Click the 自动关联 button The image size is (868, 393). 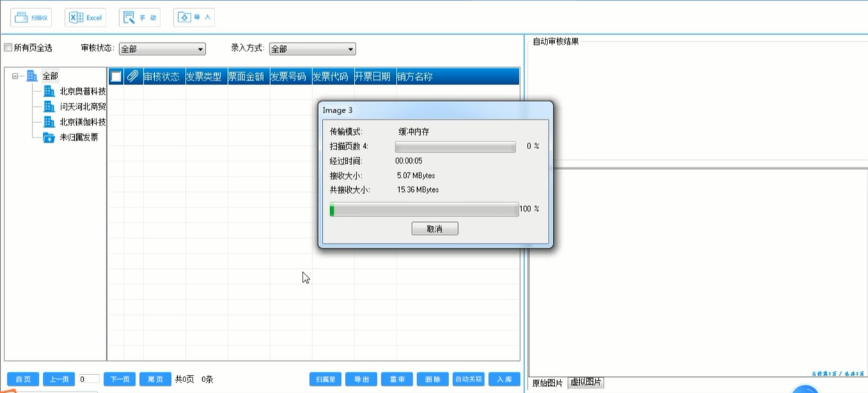click(468, 380)
